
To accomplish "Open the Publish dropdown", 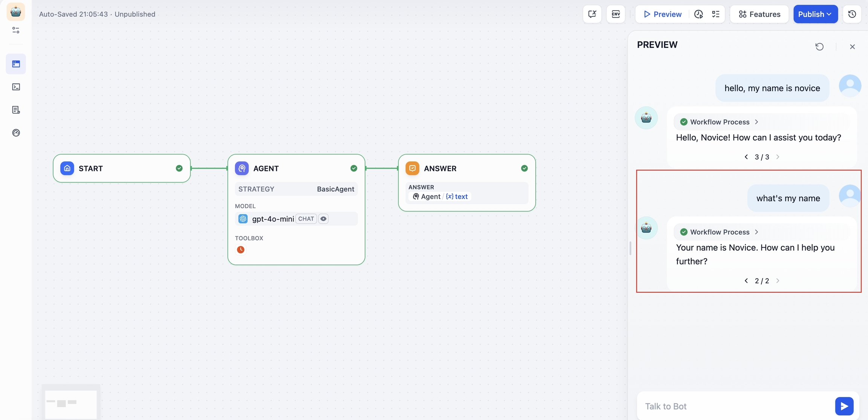I will [x=815, y=14].
